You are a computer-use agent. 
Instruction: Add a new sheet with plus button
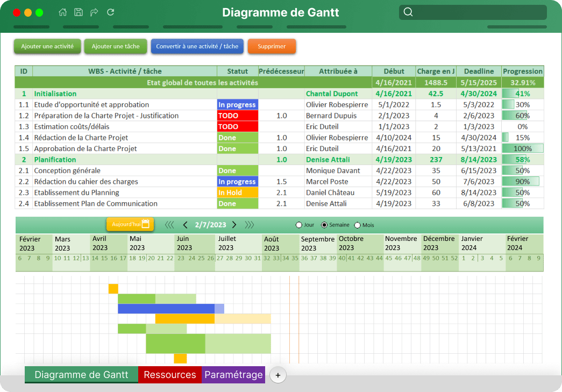pos(278,375)
